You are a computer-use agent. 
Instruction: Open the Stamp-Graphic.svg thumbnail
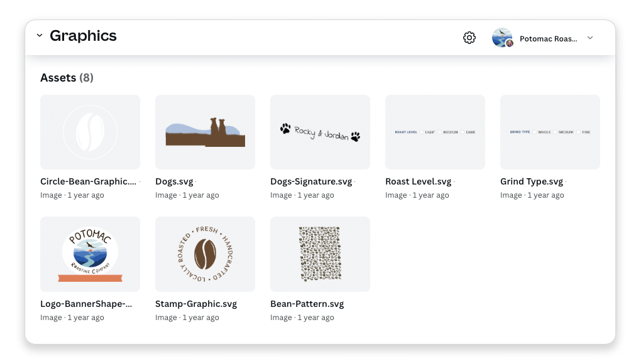pos(205,254)
